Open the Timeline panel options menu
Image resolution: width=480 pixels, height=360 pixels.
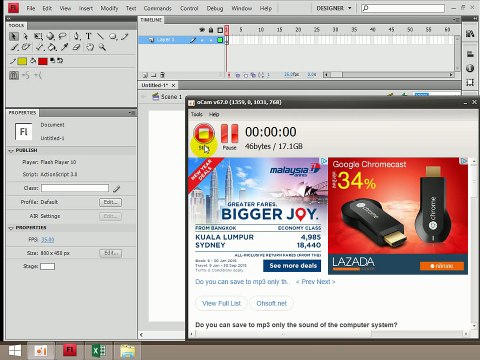coord(457,20)
